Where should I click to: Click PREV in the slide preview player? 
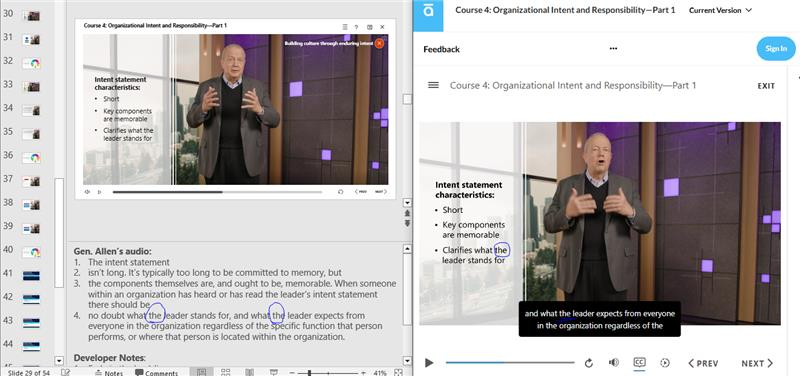tap(361, 192)
